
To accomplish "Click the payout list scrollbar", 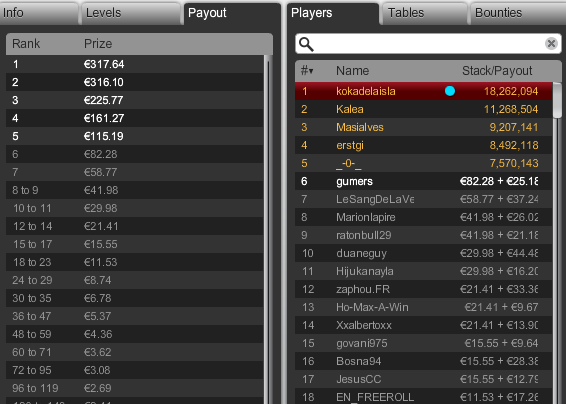I will [268, 229].
